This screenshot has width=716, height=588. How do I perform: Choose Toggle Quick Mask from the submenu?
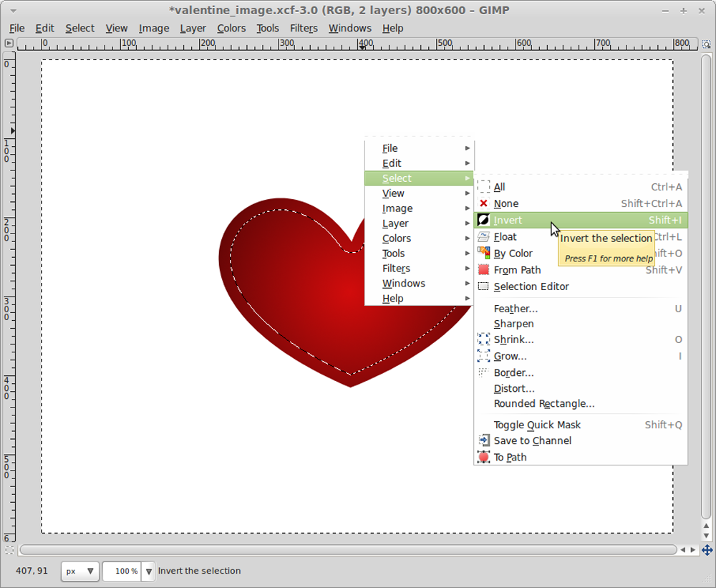point(536,425)
